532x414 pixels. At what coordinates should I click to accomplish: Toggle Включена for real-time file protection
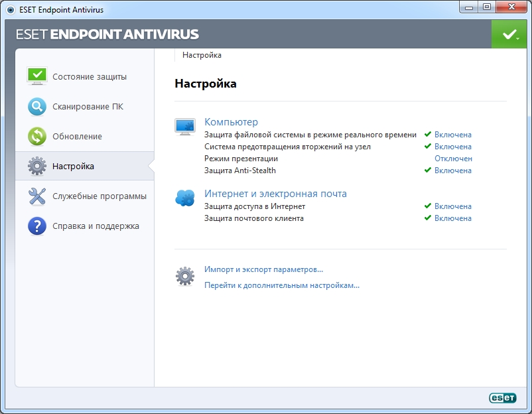tap(453, 135)
